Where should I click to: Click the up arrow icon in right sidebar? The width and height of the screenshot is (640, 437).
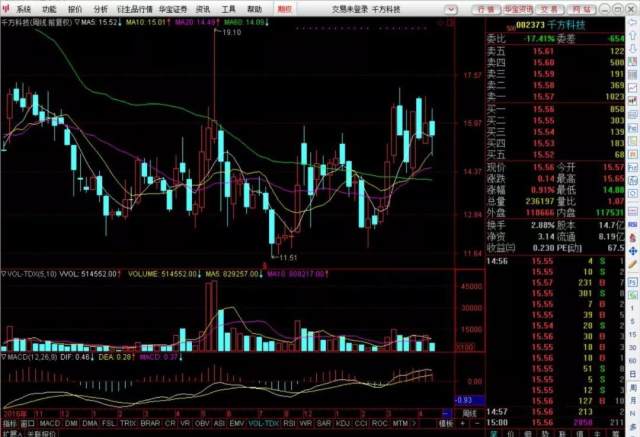[x=633, y=36]
